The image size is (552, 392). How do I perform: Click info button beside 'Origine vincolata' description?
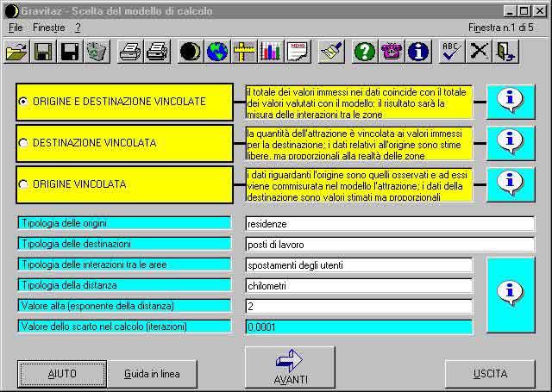click(x=511, y=184)
